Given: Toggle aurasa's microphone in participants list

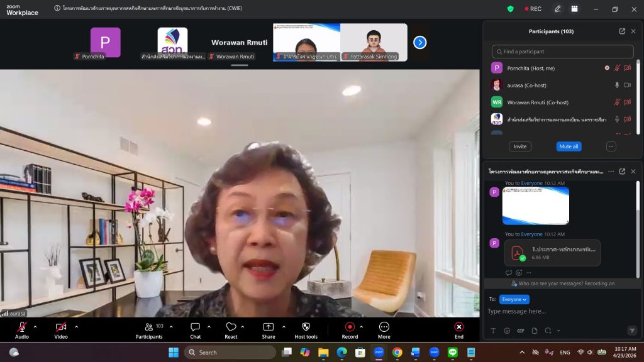Looking at the screenshot, I should click(617, 85).
